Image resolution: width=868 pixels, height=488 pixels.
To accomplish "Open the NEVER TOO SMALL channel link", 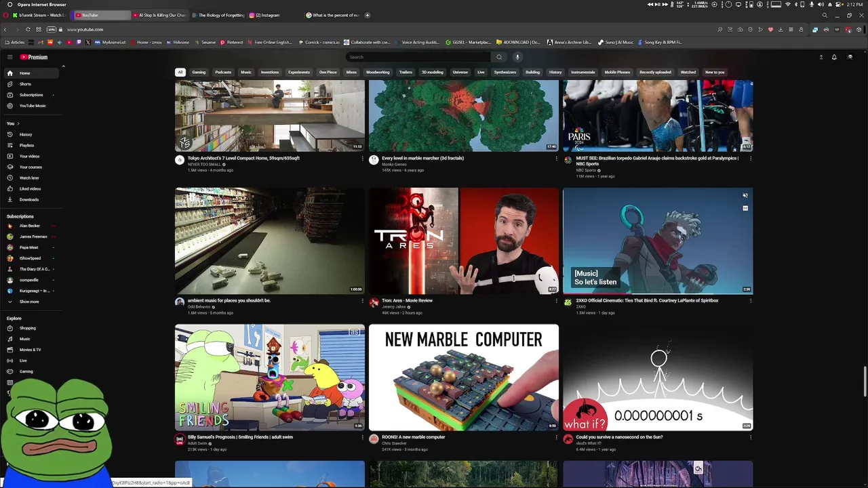I will pyautogui.click(x=204, y=164).
